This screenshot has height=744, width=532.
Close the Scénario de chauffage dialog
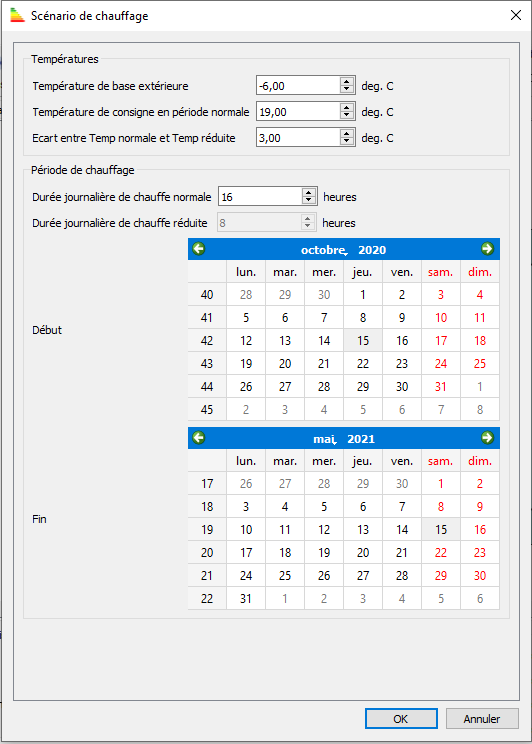pyautogui.click(x=516, y=15)
